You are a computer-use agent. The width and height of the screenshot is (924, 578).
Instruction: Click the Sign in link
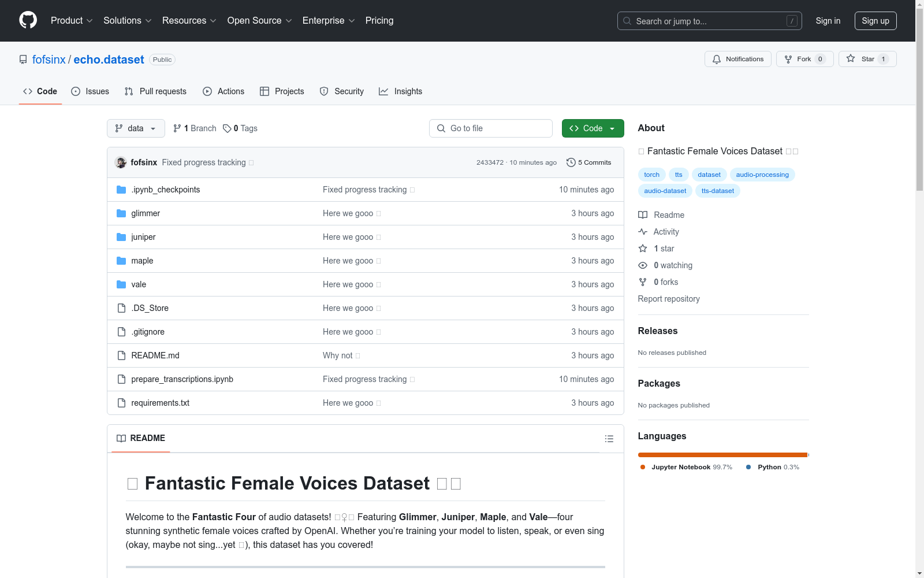[x=828, y=21]
